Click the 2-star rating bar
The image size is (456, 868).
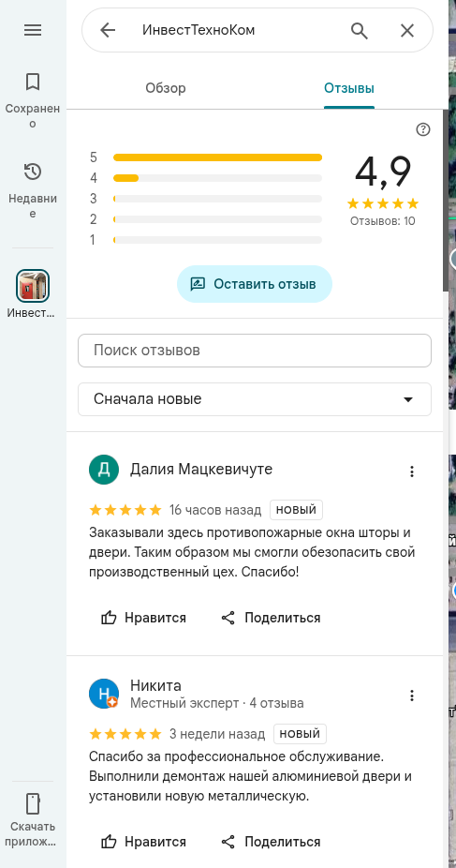[x=217, y=219]
